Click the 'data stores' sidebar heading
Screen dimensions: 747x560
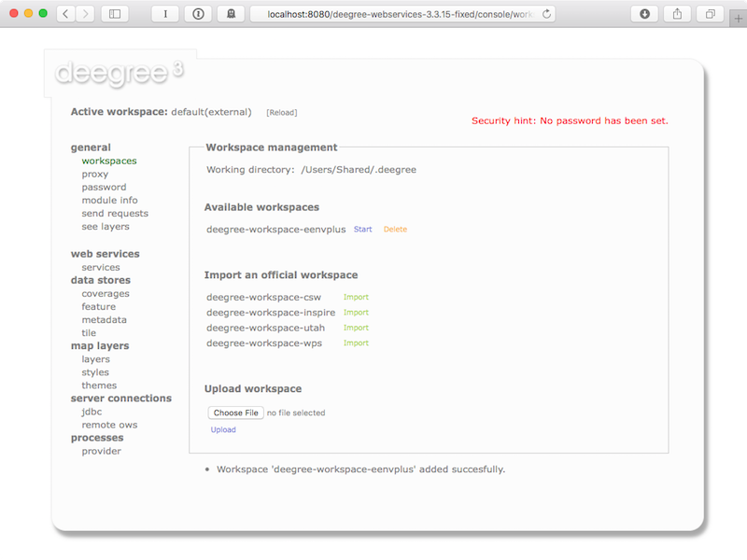(101, 281)
